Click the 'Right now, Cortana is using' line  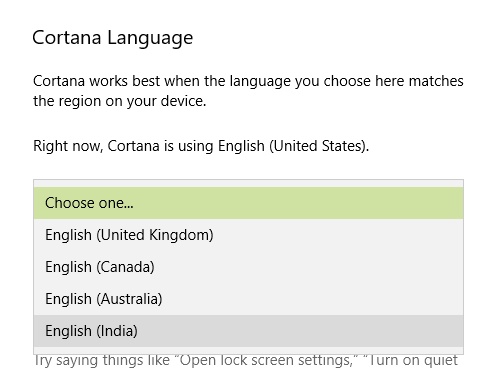point(201,146)
